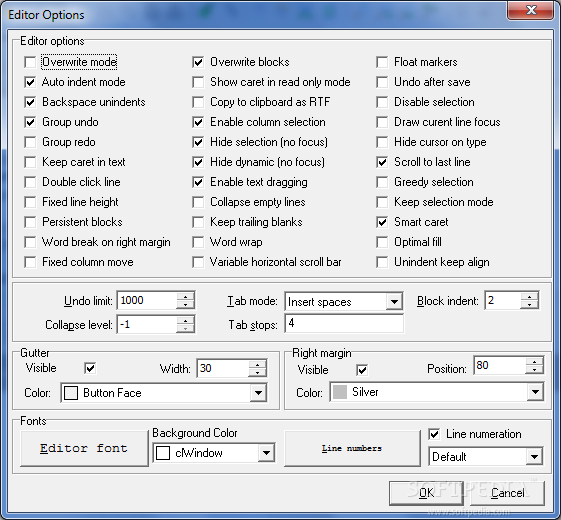Enable the Overwrite mode checkbox
Viewport: 561px width, 520px height.
[30, 62]
